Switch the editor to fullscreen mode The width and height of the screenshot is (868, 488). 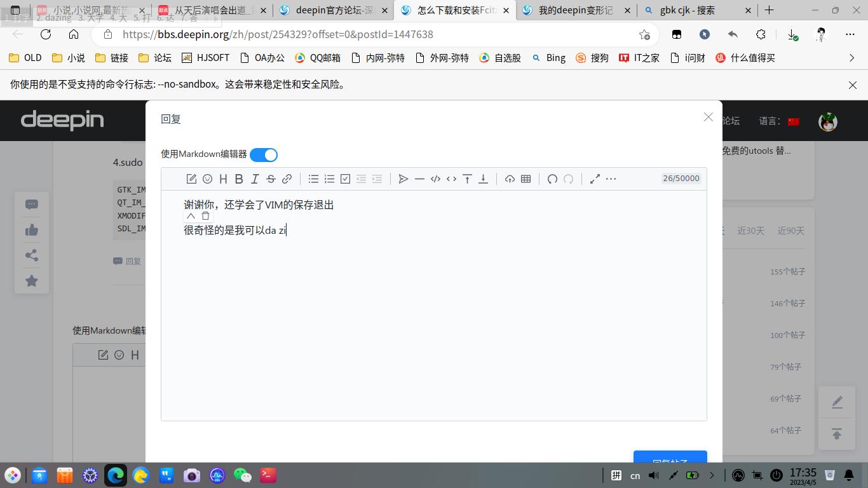(x=595, y=179)
